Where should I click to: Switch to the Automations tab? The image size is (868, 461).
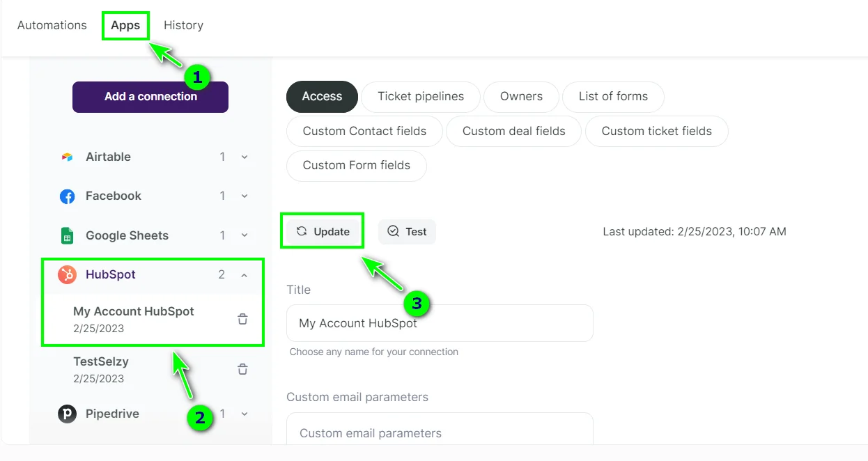coord(52,25)
